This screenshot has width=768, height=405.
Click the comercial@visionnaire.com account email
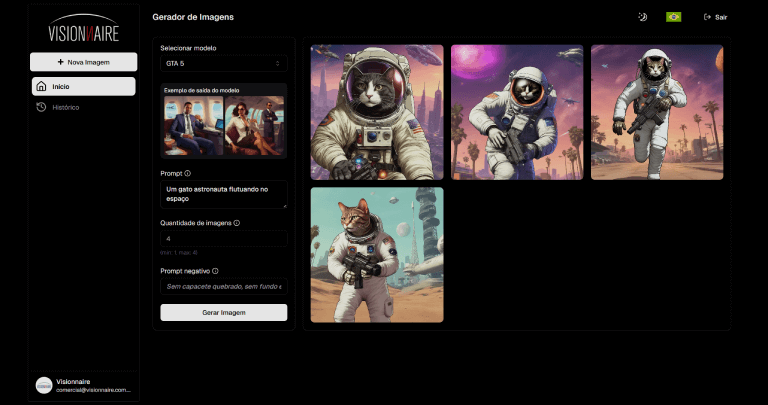pos(93,390)
